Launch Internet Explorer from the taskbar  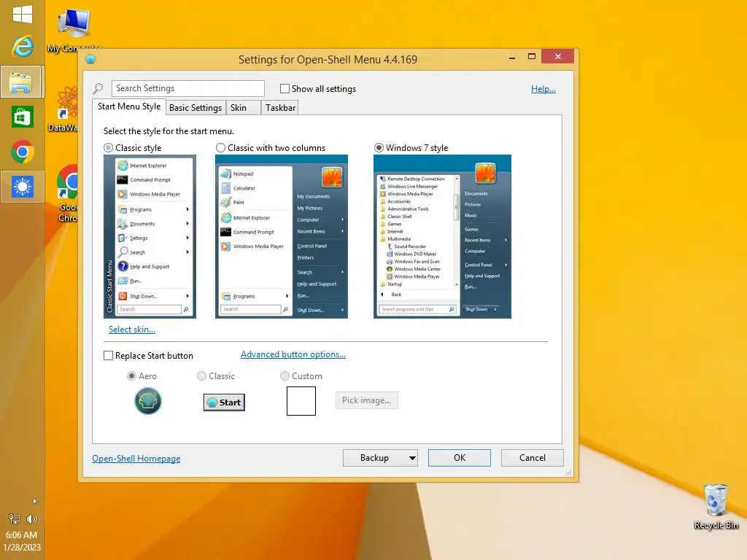point(23,47)
